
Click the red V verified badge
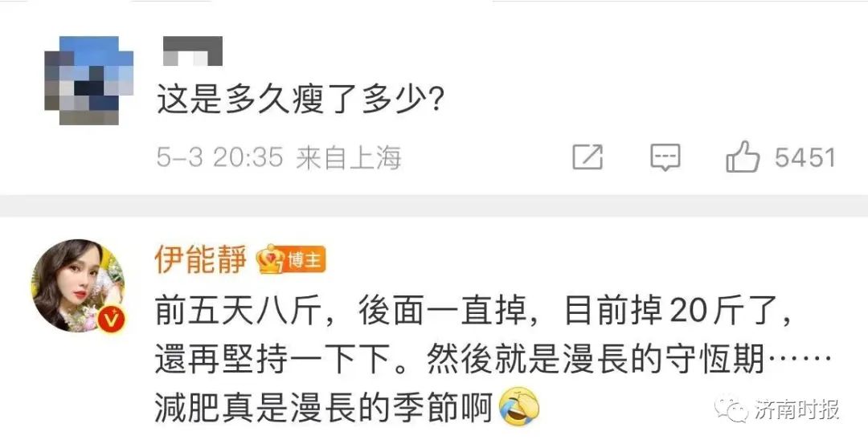coord(113,319)
